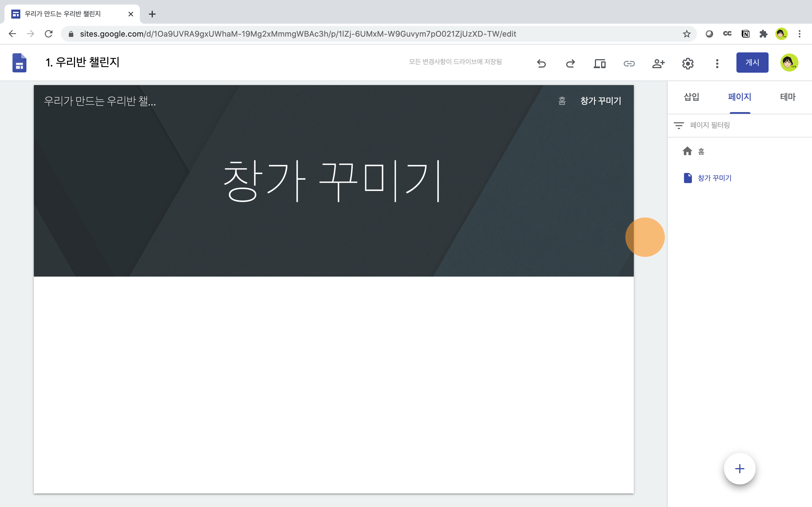Viewport: 812px width, 507px height.
Task: Copy published site link icon
Action: coord(629,63)
